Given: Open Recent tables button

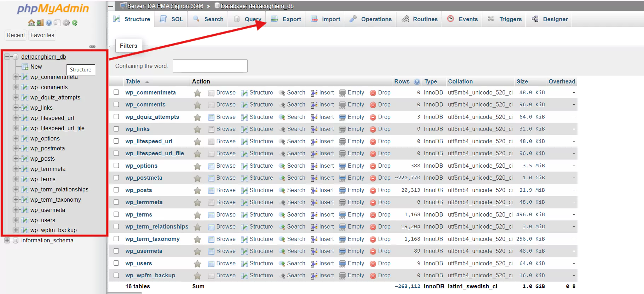Looking at the screenshot, I should (16, 35).
